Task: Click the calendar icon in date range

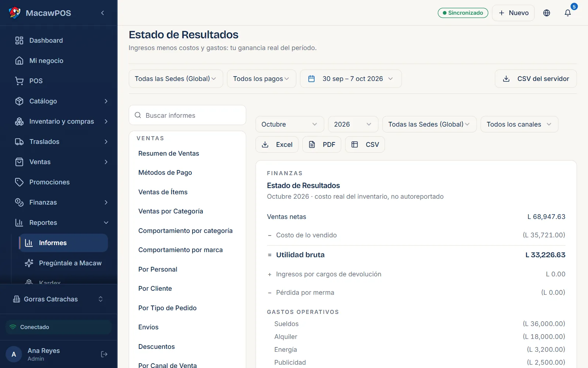Action: coord(311,79)
